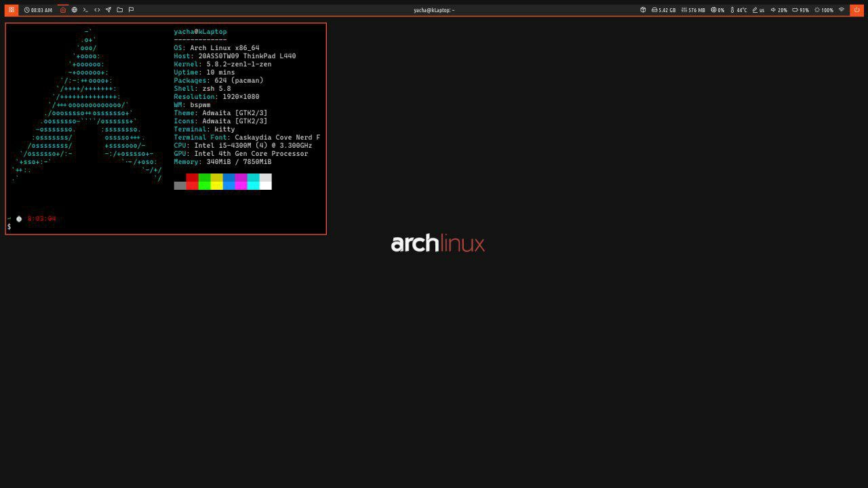The width and height of the screenshot is (868, 488).
Task: Click the Arch ASCII logo in terminal
Action: tap(87, 105)
